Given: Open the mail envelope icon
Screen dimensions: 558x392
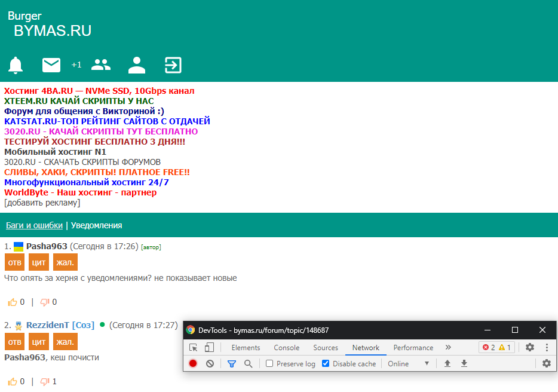Looking at the screenshot, I should (x=51, y=65).
